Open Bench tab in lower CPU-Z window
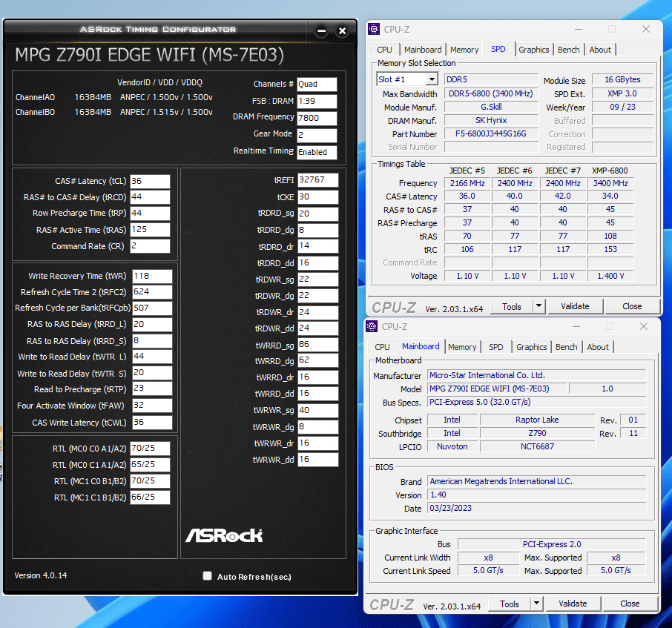Viewport: 672px width, 628px height. point(566,347)
